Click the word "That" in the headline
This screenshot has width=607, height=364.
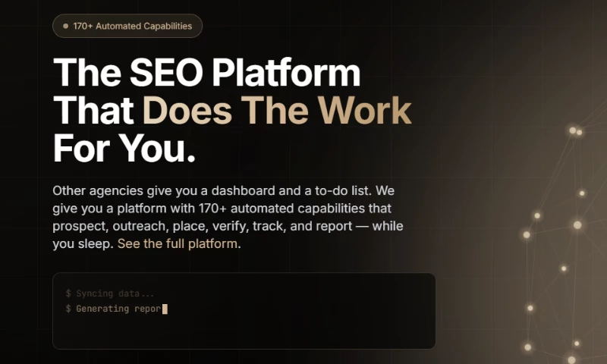[x=94, y=110]
